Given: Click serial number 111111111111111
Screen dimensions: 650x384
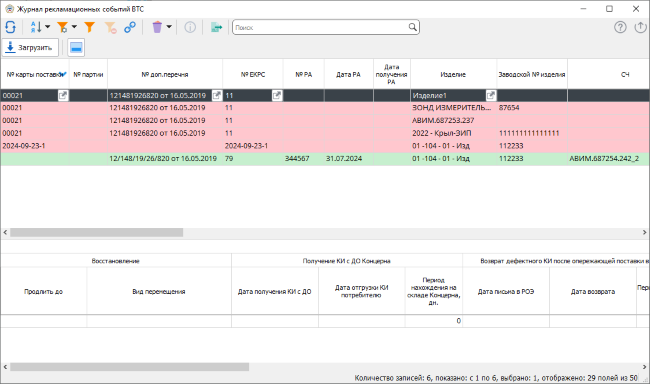Looking at the screenshot, I should (x=532, y=134).
